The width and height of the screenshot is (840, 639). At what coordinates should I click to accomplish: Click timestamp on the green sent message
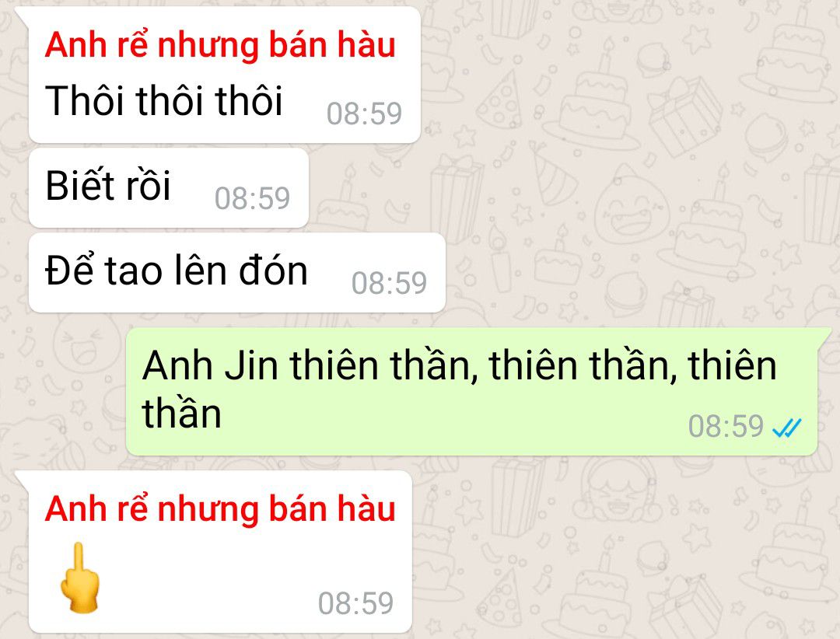pyautogui.click(x=726, y=426)
